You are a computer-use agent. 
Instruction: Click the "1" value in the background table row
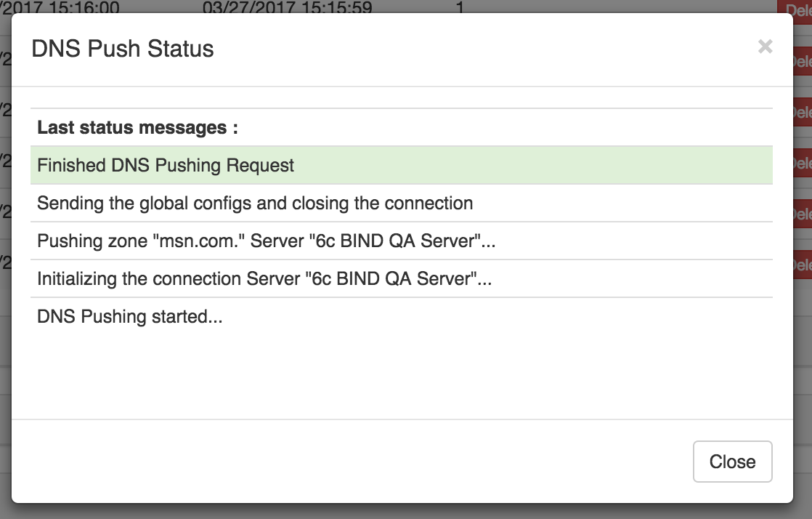[x=460, y=7]
